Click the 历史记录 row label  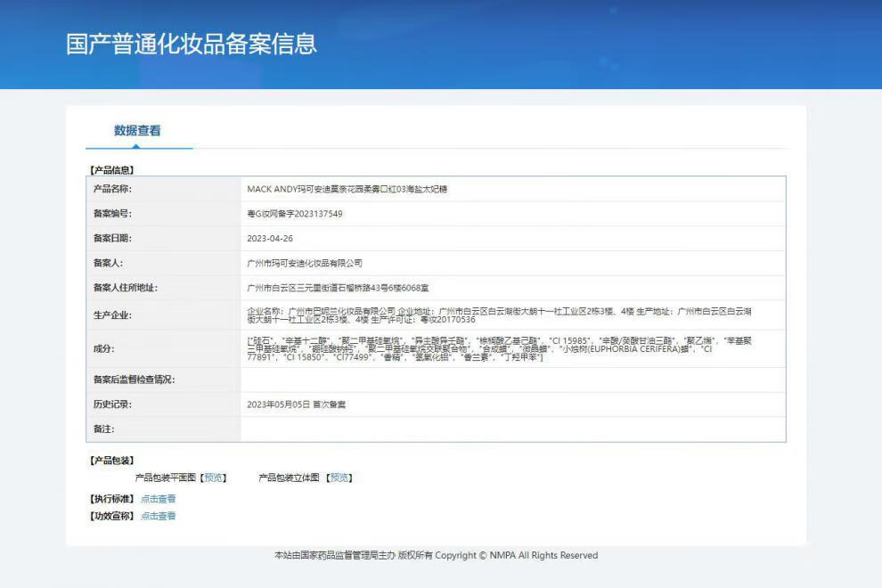click(112, 404)
